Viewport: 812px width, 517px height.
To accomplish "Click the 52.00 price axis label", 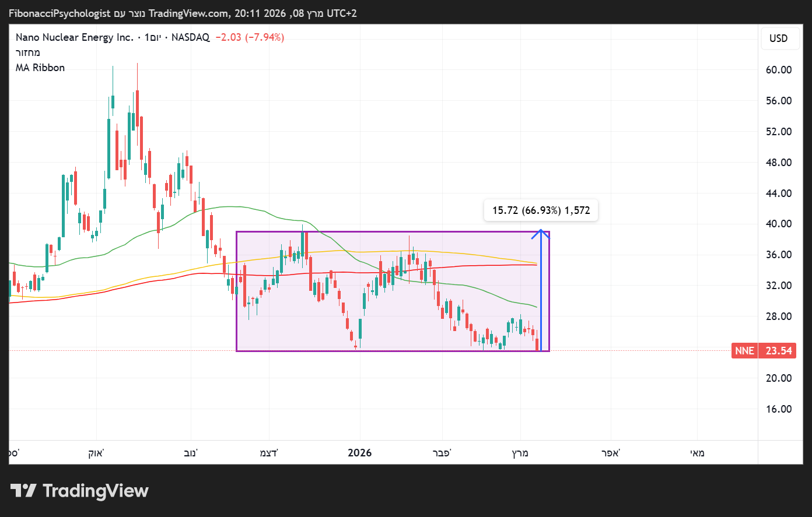I will [779, 132].
